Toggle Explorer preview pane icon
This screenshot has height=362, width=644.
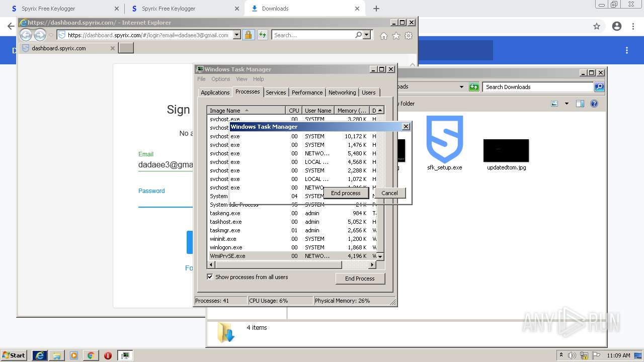click(x=580, y=104)
